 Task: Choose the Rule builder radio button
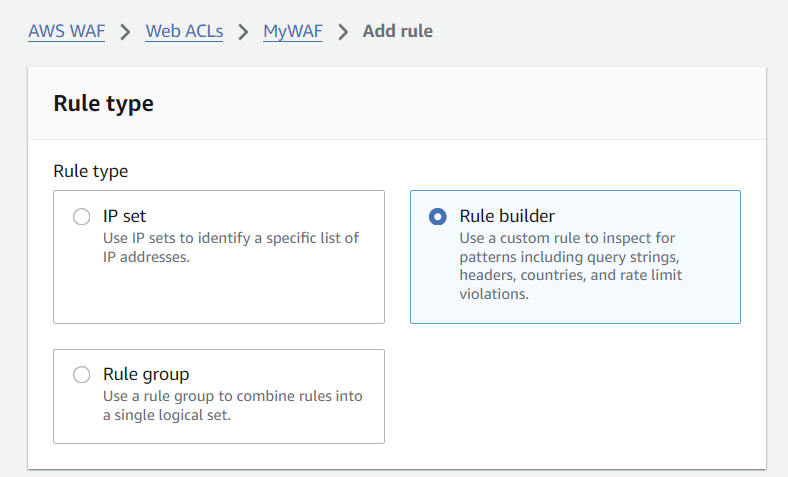coord(438,217)
